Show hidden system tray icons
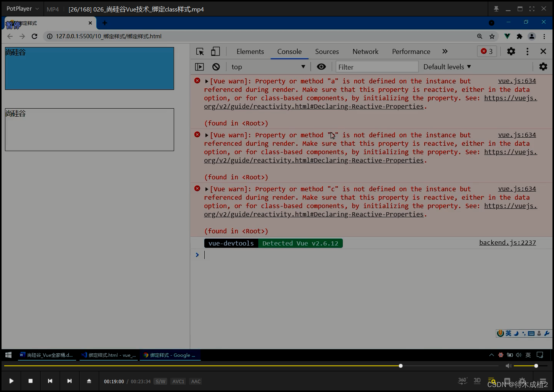 [x=492, y=355]
